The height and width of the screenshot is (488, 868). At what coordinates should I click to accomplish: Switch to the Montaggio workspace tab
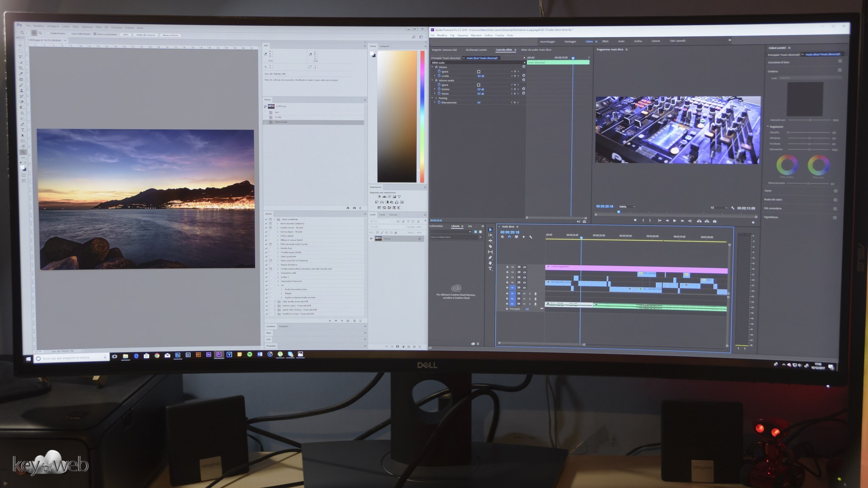point(570,42)
